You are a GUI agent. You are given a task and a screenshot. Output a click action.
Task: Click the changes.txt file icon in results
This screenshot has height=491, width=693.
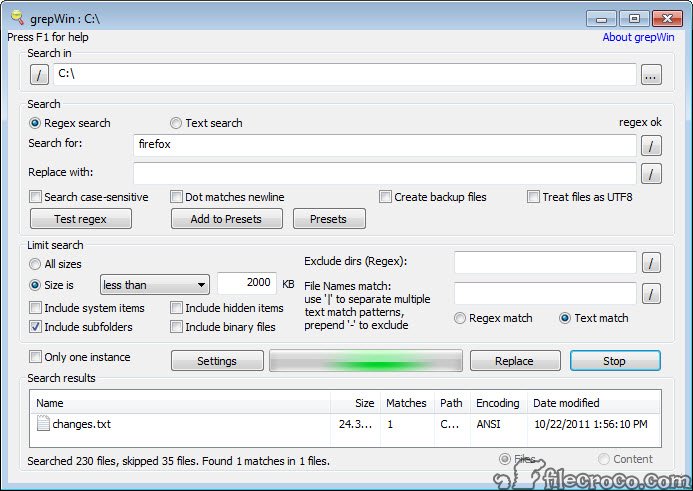43,423
